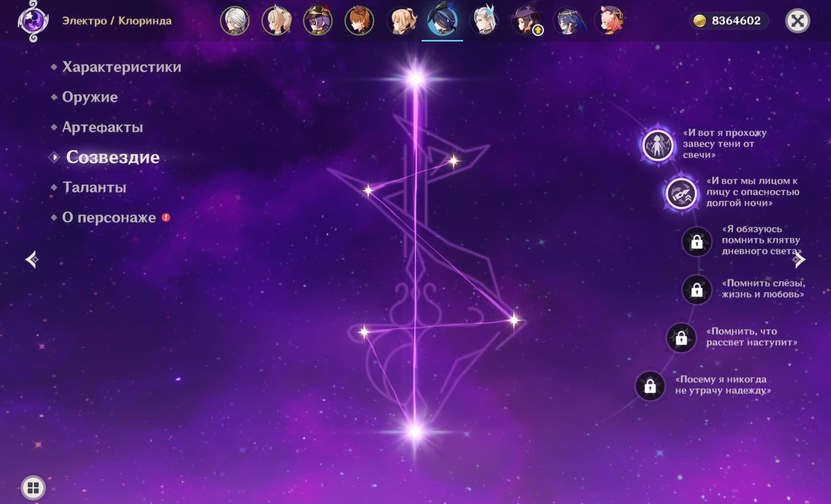831x504 pixels.
Task: Click the Электро / Клоринда title text
Action: tap(117, 21)
